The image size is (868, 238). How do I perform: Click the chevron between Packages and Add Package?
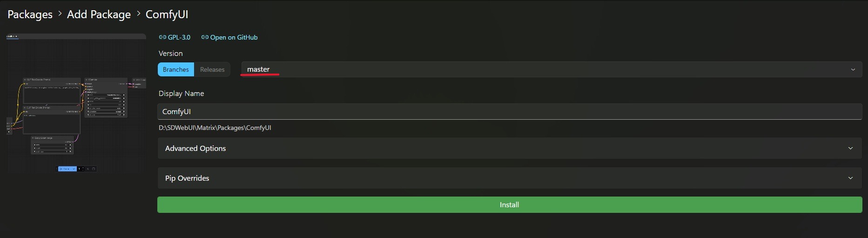point(60,14)
